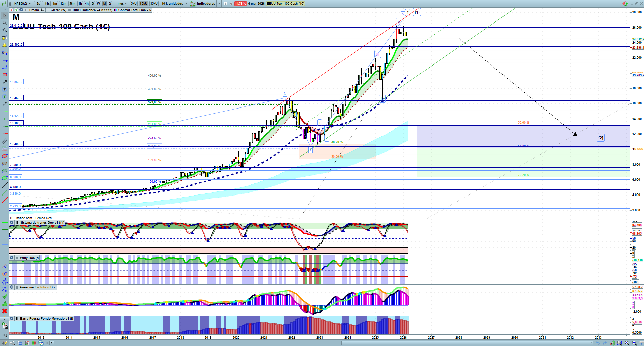Switch to the 4h timeframe
644x346 pixels.
(87, 4)
